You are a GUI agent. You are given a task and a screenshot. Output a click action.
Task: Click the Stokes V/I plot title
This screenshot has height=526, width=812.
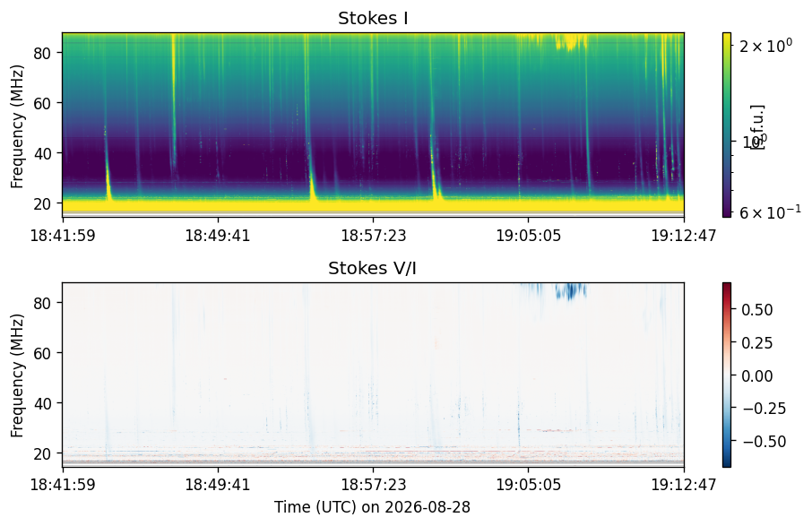pos(372,268)
